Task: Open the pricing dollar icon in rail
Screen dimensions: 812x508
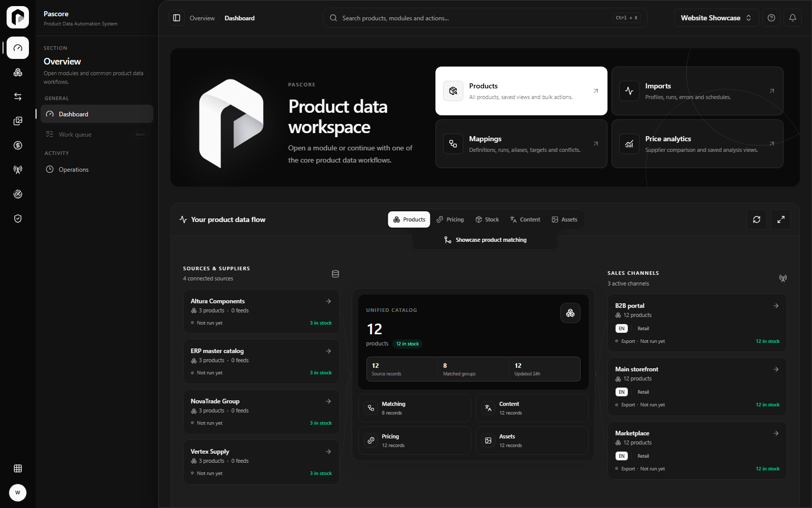Action: tap(18, 145)
